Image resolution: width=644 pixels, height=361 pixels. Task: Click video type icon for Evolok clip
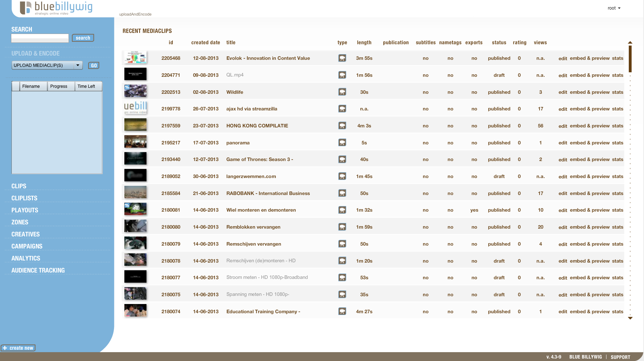[x=342, y=58]
